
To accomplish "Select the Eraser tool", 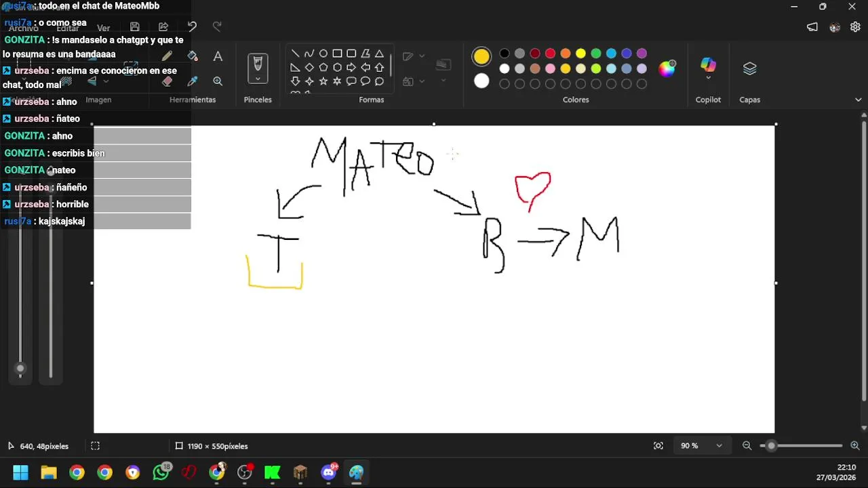I will click(x=167, y=81).
